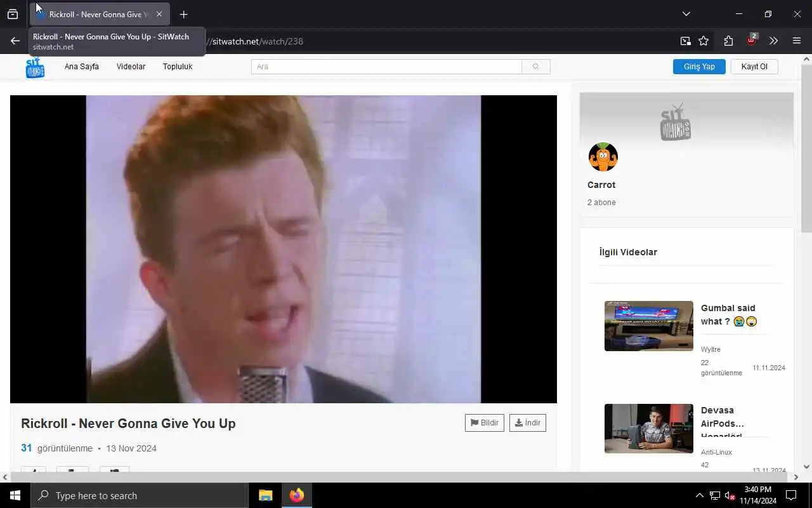Click the İndir download button
This screenshot has height=508, width=812.
[x=528, y=423]
